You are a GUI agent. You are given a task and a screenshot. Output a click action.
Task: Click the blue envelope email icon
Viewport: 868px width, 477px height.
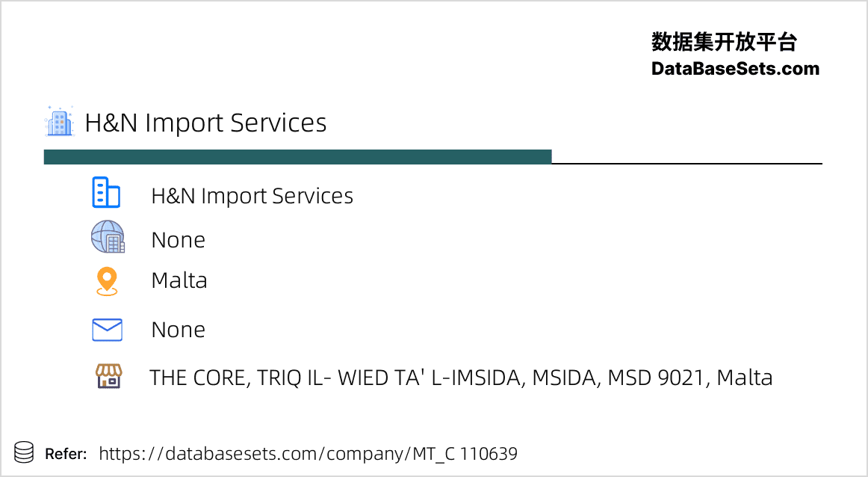click(x=107, y=330)
